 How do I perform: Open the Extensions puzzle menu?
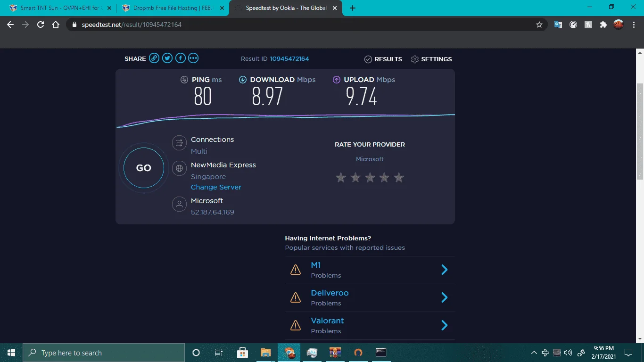[x=603, y=25]
